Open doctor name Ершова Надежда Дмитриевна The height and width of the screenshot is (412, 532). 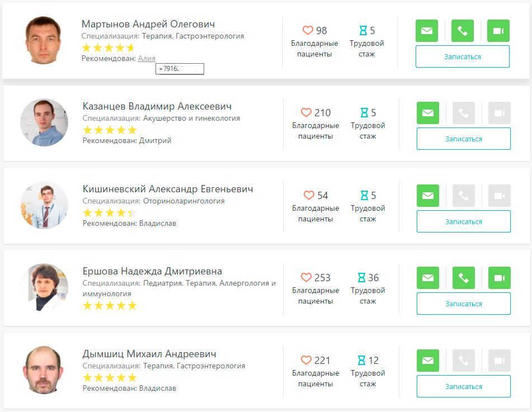click(x=152, y=271)
